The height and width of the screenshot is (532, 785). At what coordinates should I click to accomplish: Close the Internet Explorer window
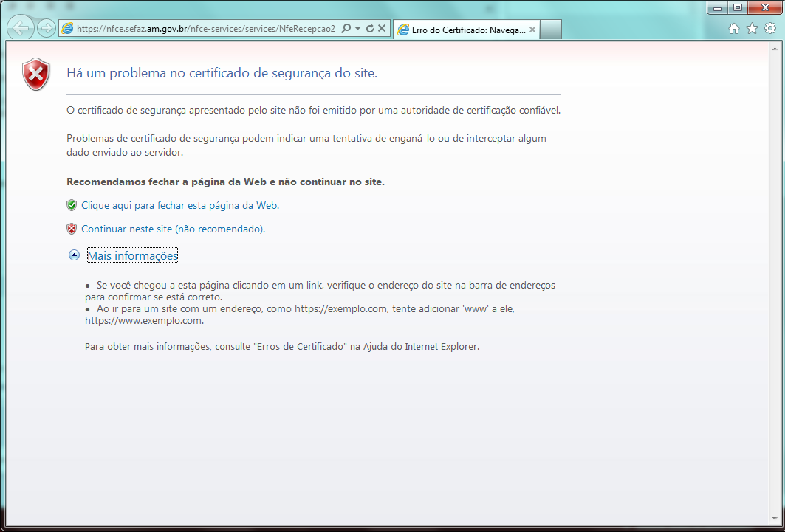click(x=764, y=7)
